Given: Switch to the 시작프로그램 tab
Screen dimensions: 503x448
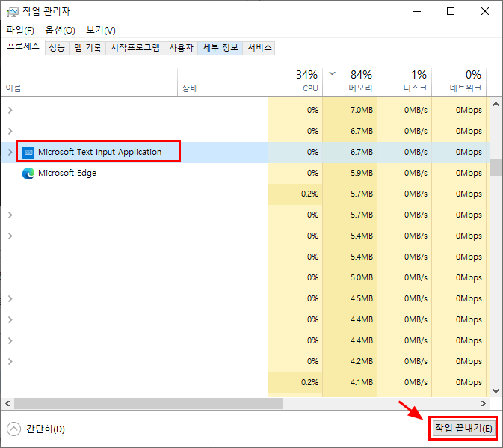Looking at the screenshot, I should pyautogui.click(x=135, y=48).
